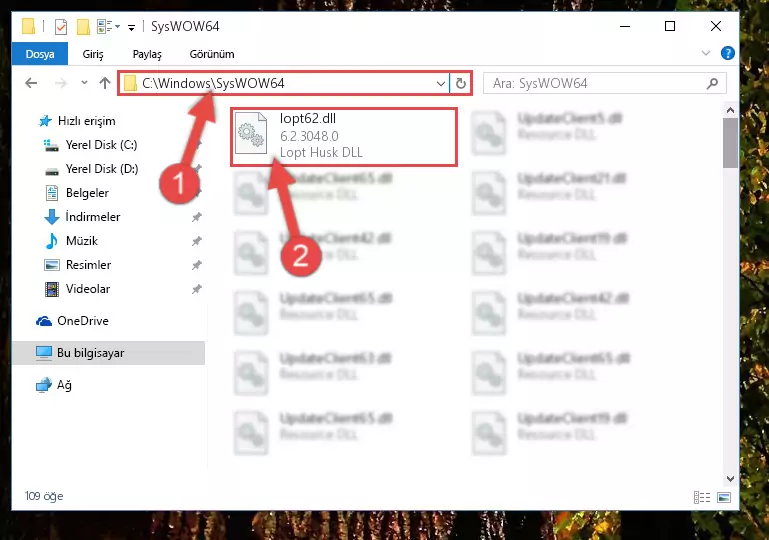This screenshot has height=540, width=769.
Task: Open İndirmeler folder in sidebar
Action: (x=82, y=217)
